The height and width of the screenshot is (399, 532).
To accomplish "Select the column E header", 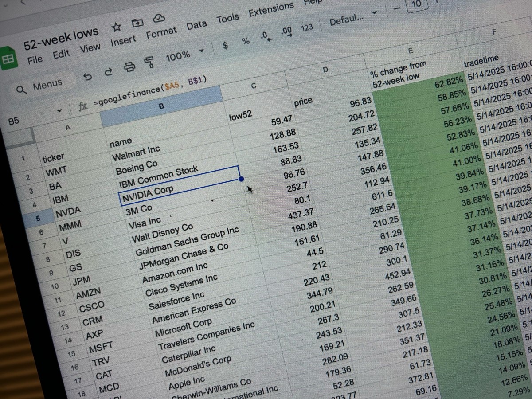I will pyautogui.click(x=411, y=50).
